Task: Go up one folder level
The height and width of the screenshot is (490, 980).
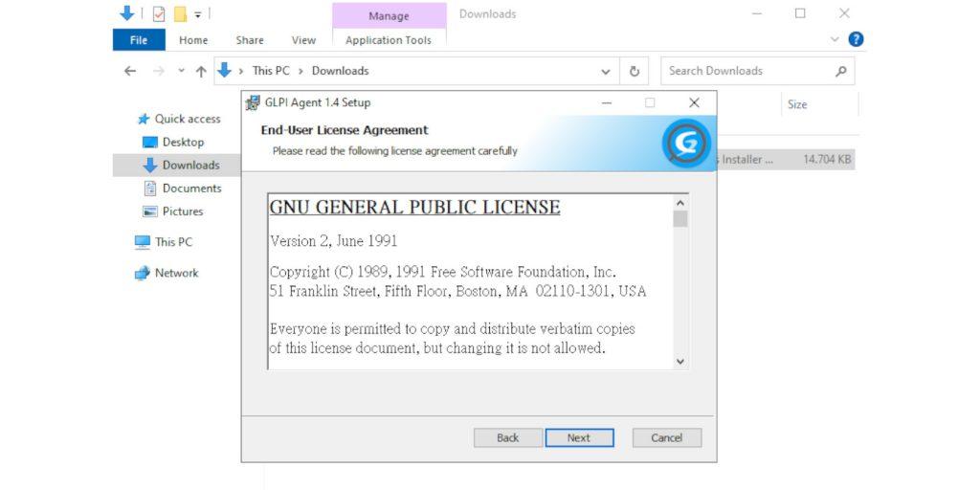Action: (x=201, y=71)
